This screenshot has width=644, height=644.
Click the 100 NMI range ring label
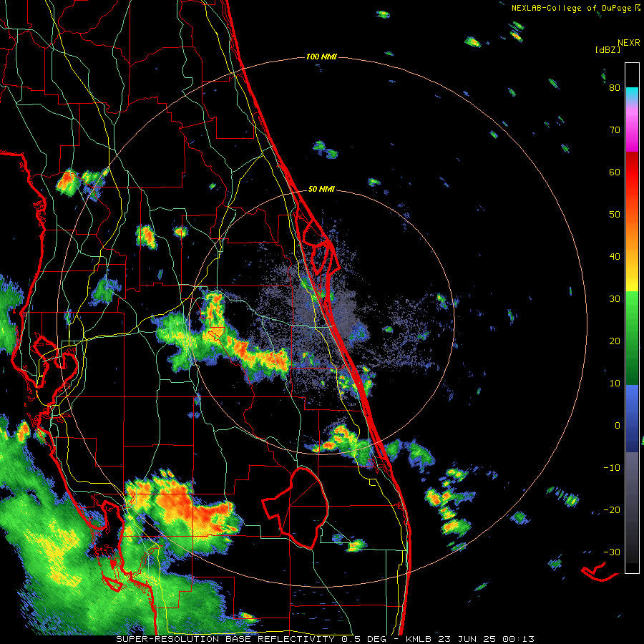pos(321,57)
